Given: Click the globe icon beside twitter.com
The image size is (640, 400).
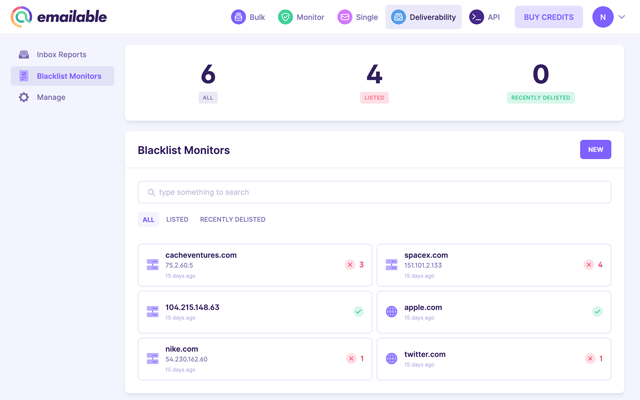Looking at the screenshot, I should click(x=391, y=358).
